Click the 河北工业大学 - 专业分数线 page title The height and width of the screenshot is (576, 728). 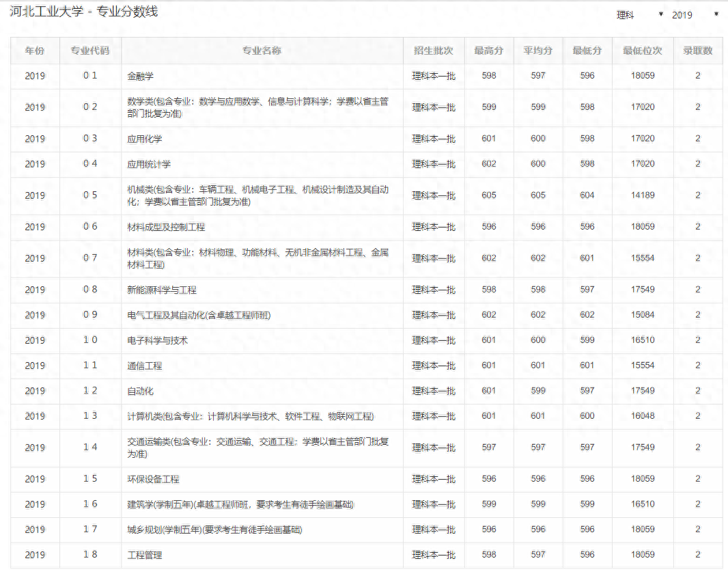(x=83, y=12)
